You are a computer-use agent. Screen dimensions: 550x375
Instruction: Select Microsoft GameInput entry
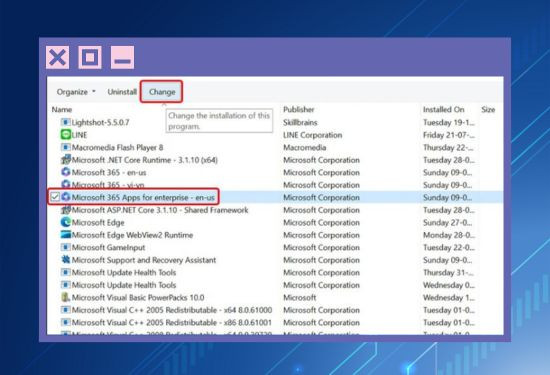coord(108,248)
